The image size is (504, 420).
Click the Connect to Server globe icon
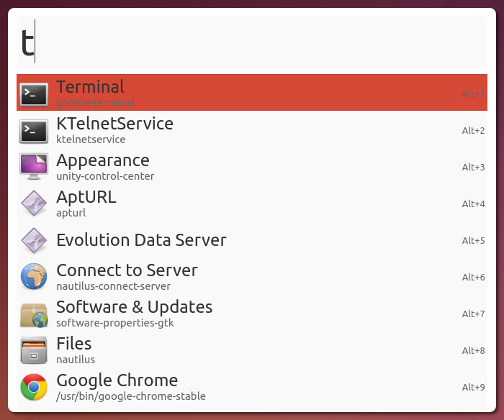(x=34, y=277)
